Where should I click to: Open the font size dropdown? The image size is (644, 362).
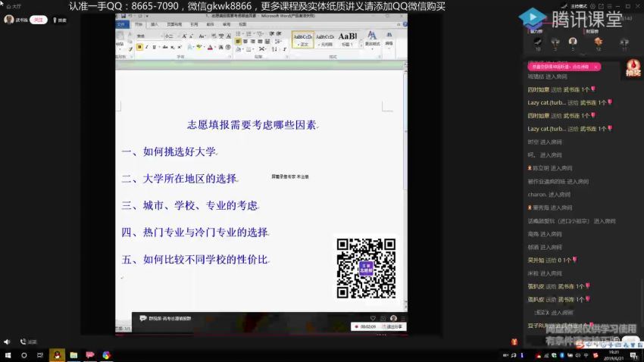[x=173, y=36]
